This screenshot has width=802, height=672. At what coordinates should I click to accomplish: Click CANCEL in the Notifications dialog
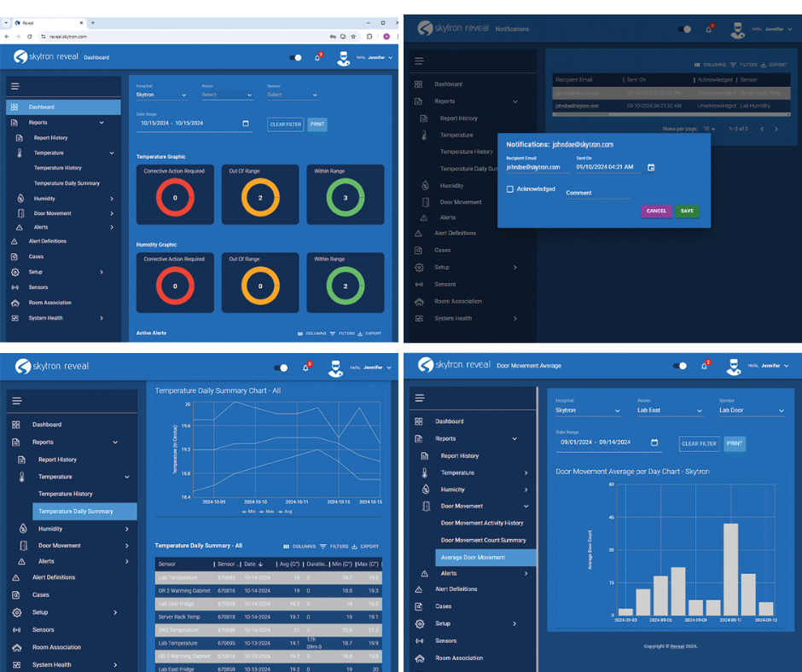[x=656, y=211]
